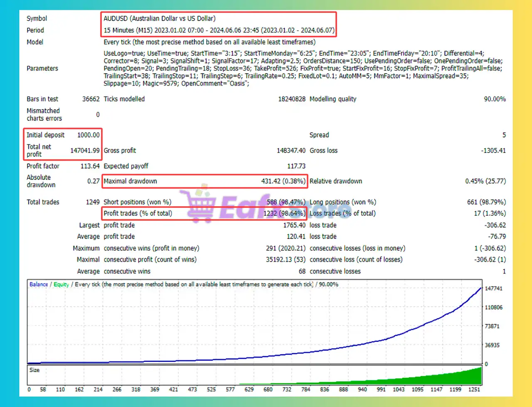Click the Gross loss value -1305.41

(x=493, y=150)
